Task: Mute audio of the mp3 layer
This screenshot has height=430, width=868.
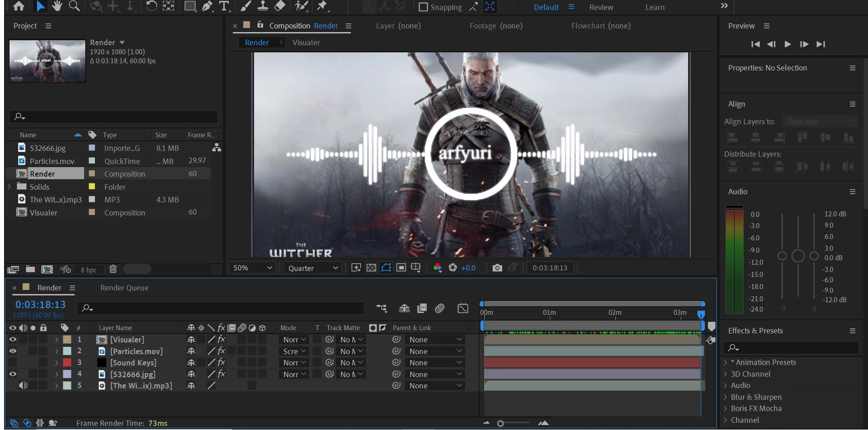Action: [23, 386]
